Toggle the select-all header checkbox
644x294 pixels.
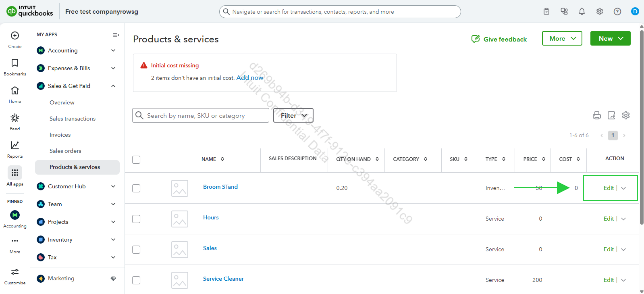coord(136,159)
